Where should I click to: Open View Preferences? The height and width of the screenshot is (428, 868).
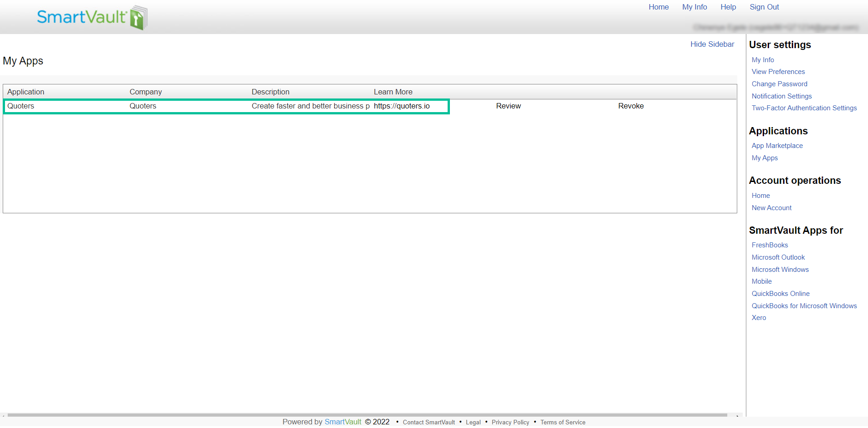(778, 72)
